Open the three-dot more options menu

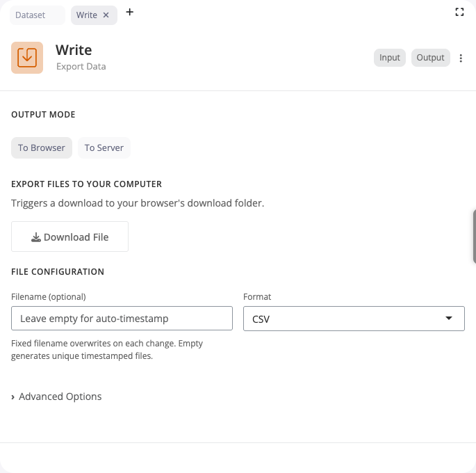(x=461, y=58)
